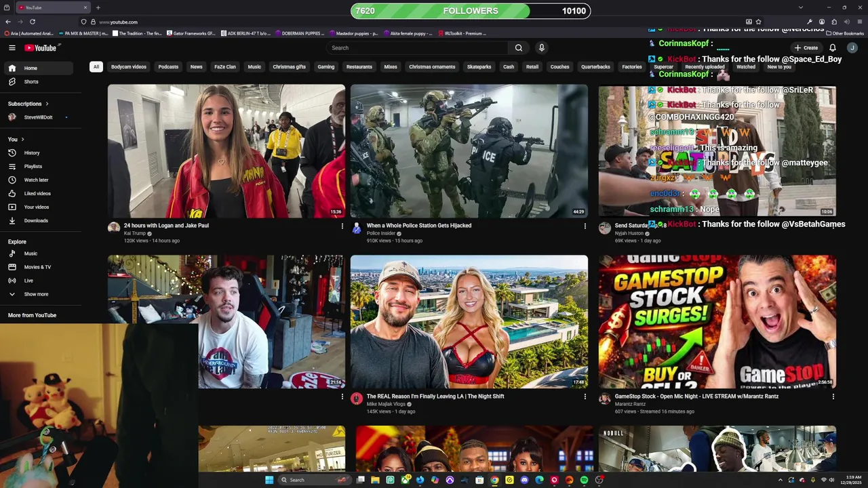Open Chrome from taskbar

point(494,480)
